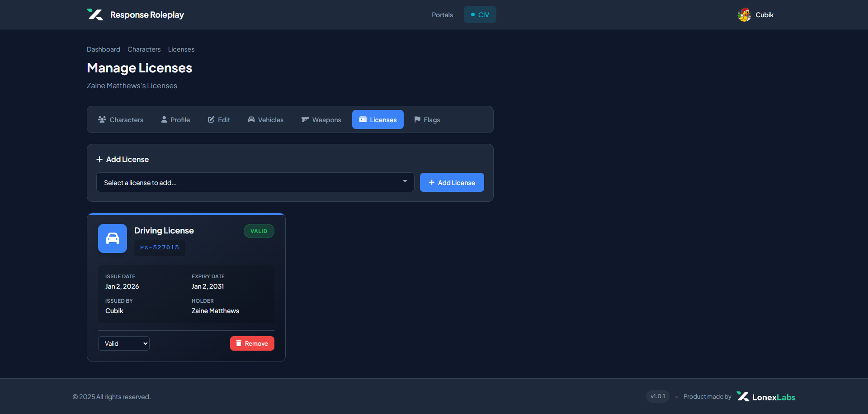Screen dimensions: 868x414
Task: Click the expiry date Jan 2, 2031
Action: coord(208,286)
